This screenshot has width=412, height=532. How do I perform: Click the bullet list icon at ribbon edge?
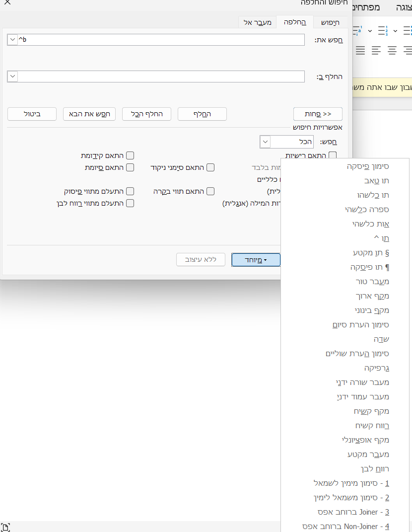408,31
